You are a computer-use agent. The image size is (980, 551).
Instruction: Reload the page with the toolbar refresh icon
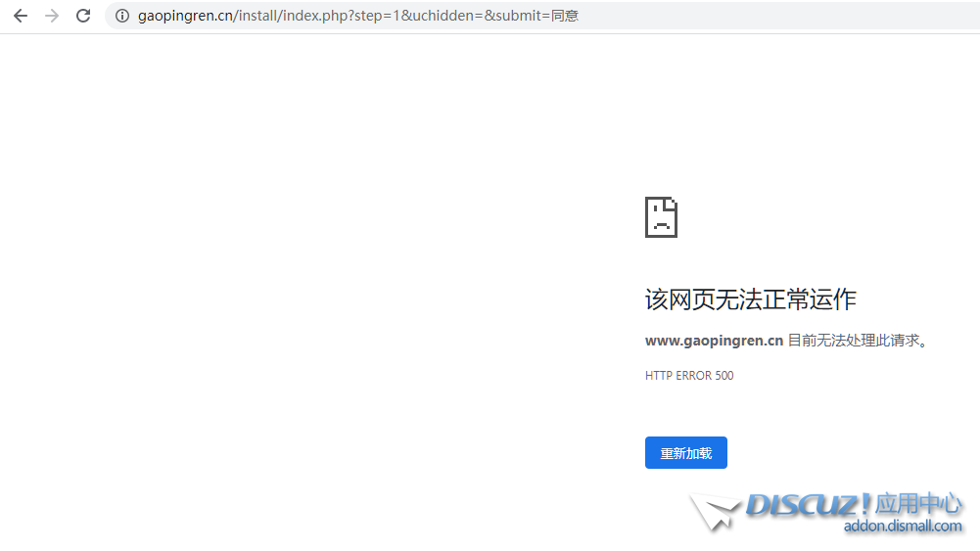pyautogui.click(x=83, y=16)
